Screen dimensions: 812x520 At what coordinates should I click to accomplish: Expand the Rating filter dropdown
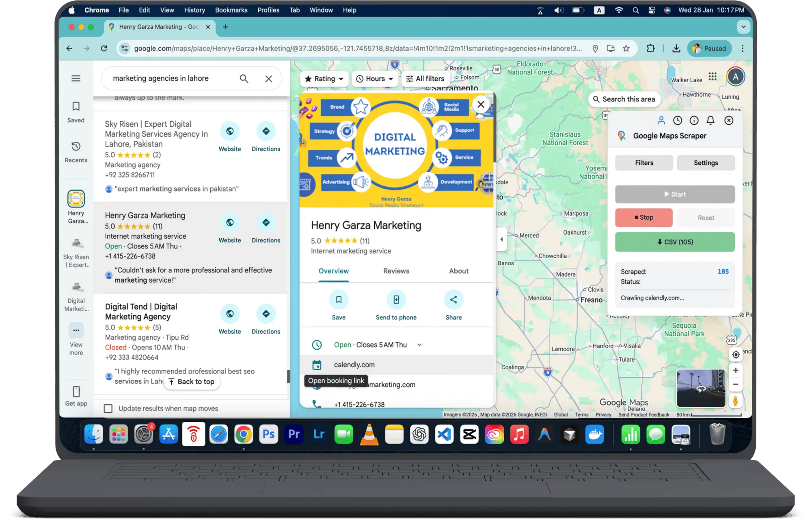tap(324, 79)
